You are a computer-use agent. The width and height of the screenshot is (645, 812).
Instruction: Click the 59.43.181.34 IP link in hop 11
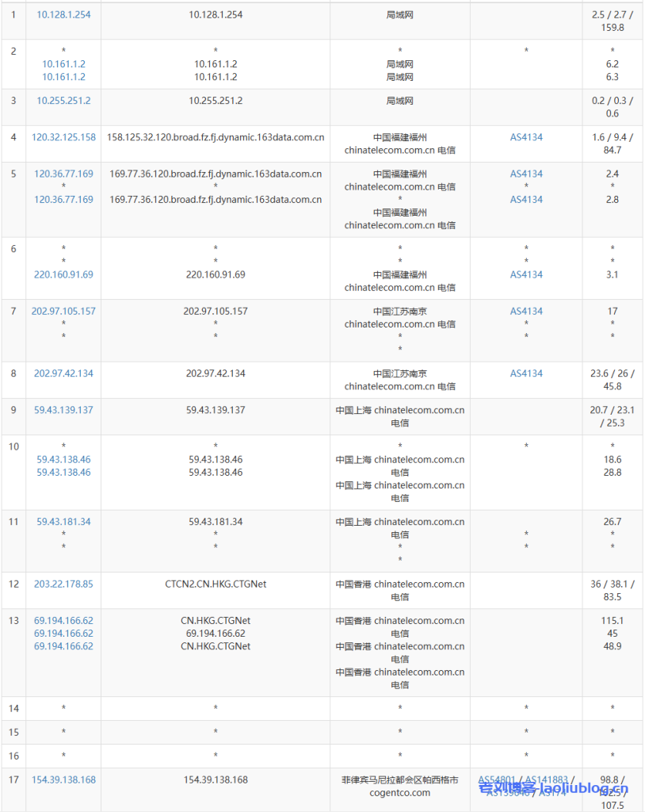(x=63, y=522)
